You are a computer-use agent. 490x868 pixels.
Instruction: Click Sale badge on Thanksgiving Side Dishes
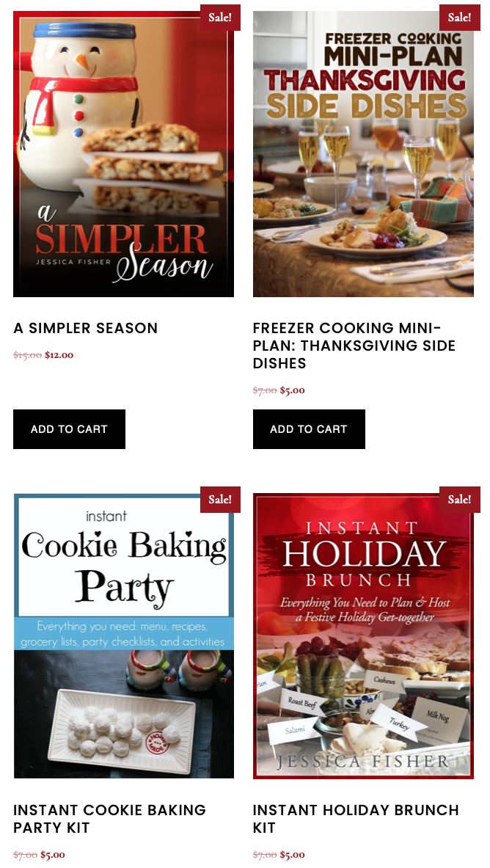[459, 17]
